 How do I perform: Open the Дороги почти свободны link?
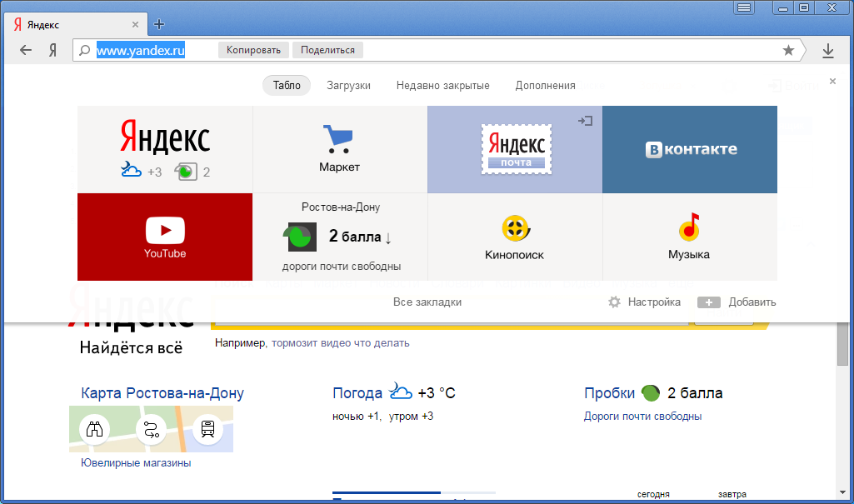(x=642, y=417)
